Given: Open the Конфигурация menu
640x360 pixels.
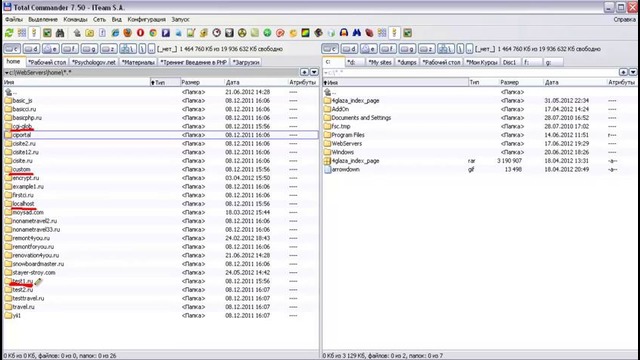Looking at the screenshot, I should tap(147, 19).
